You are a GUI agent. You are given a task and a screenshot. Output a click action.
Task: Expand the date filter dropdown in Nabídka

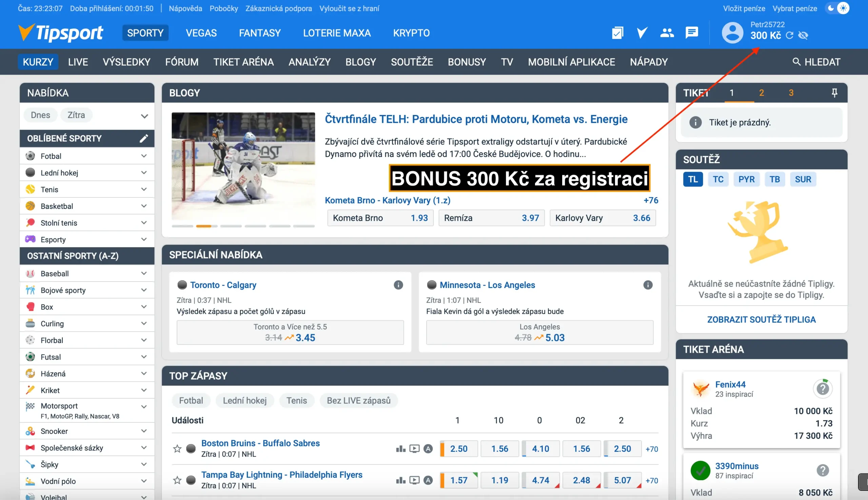(144, 116)
